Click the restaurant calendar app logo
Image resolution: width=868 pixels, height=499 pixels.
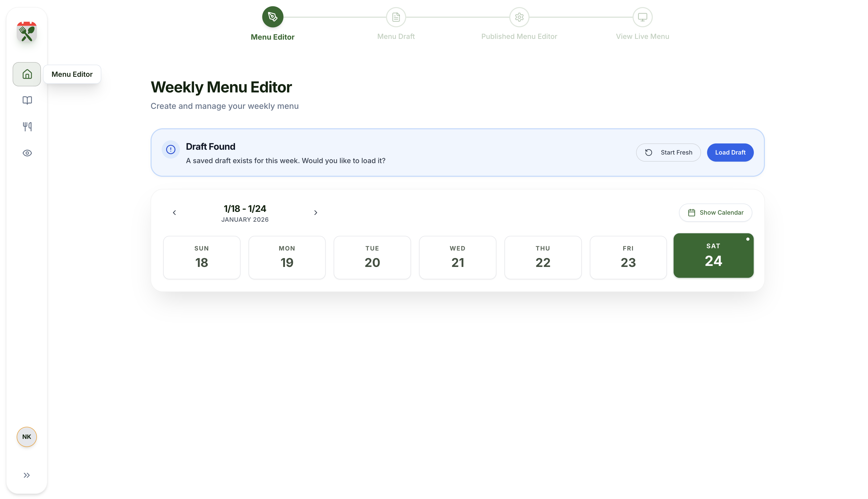click(26, 32)
